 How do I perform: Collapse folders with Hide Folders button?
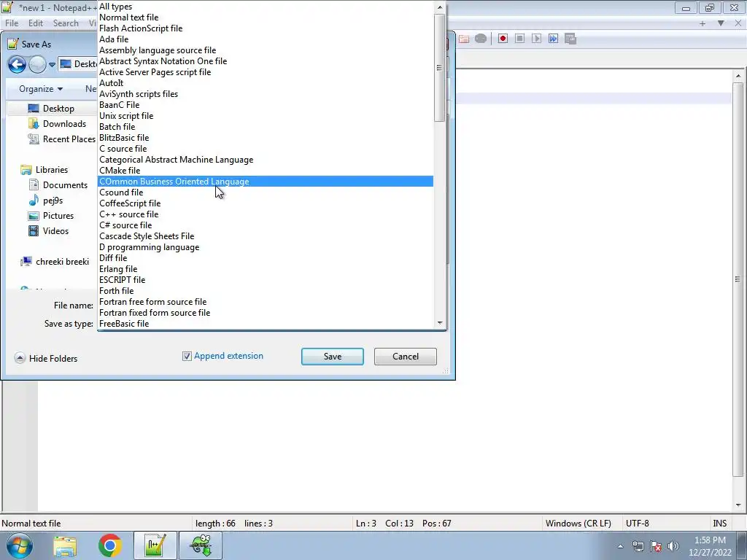46,359
